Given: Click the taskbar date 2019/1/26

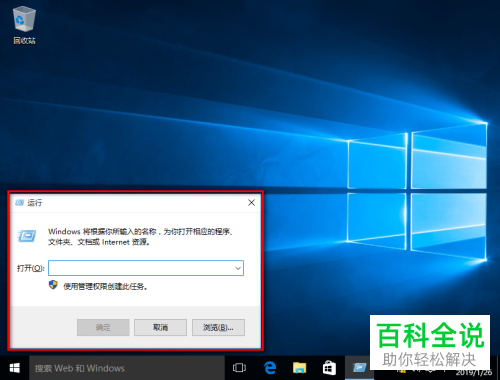Looking at the screenshot, I should point(474,373).
